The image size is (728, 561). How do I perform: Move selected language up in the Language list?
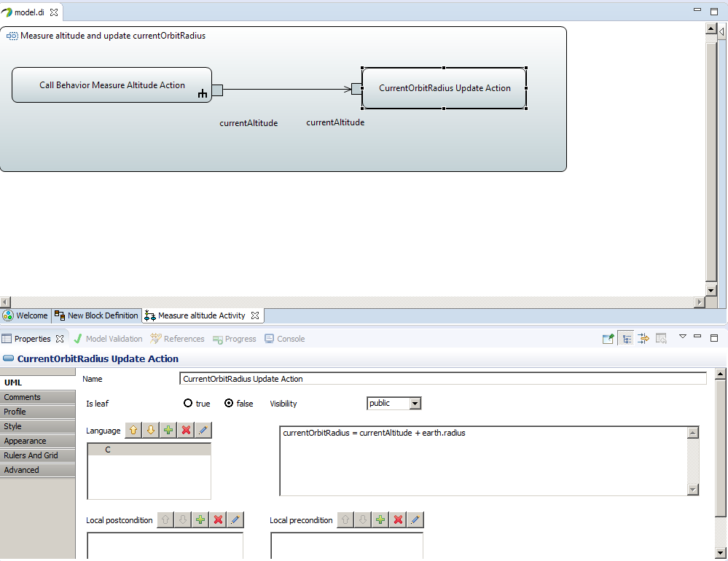tap(133, 430)
